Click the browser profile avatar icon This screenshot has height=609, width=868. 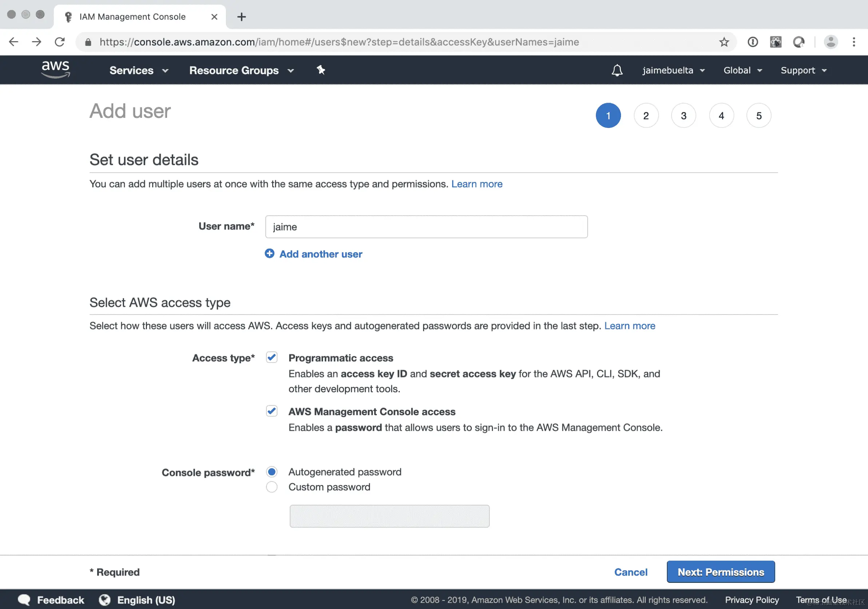[831, 42]
